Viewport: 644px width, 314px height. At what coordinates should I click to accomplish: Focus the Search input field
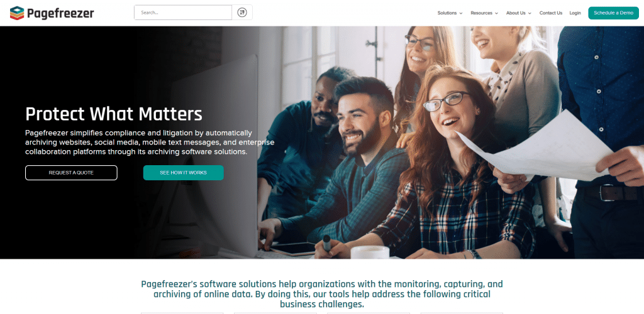click(183, 13)
